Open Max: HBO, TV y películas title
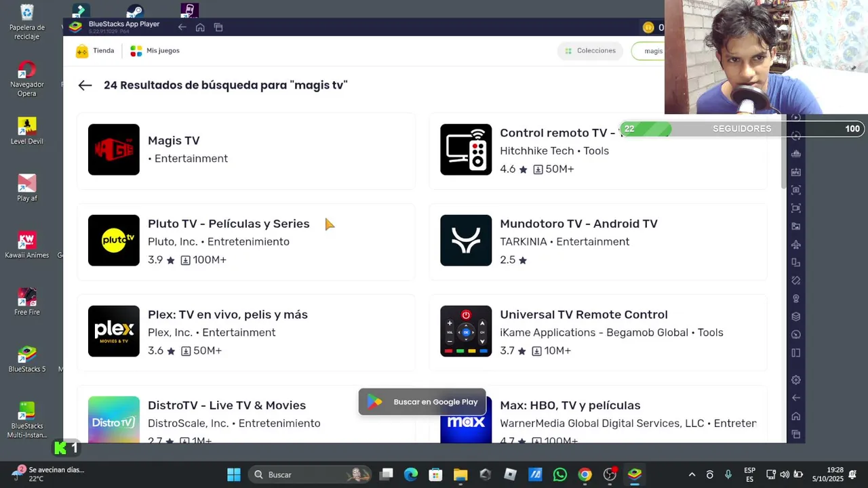 coord(570,405)
